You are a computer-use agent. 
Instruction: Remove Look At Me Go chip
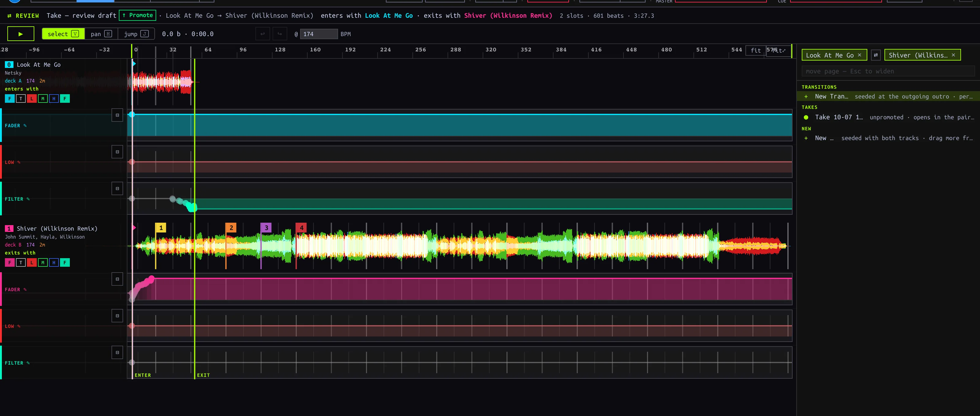pos(859,55)
